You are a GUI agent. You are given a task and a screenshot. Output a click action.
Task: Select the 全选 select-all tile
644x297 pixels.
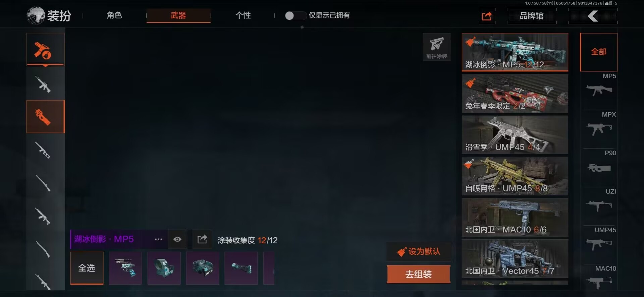[x=87, y=268]
